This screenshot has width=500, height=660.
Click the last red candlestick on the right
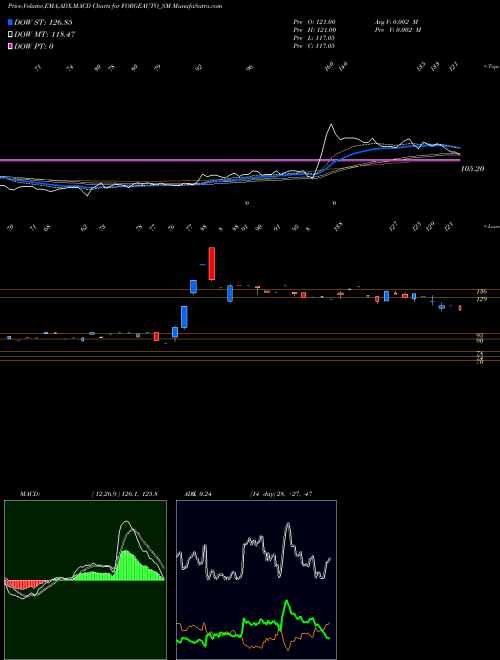pyautogui.click(x=460, y=308)
